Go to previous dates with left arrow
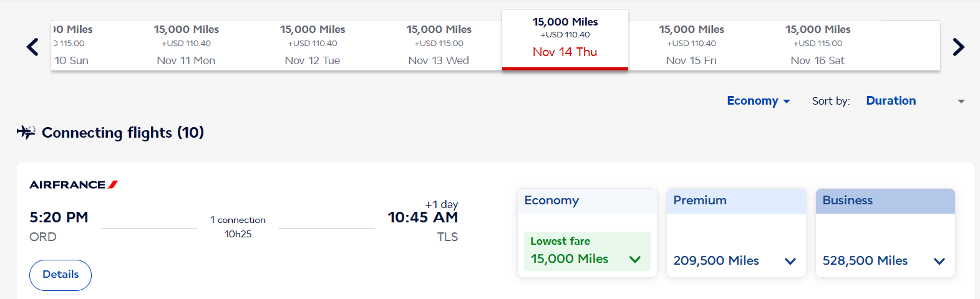Screen dimensions: 980x299 pyautogui.click(x=32, y=47)
